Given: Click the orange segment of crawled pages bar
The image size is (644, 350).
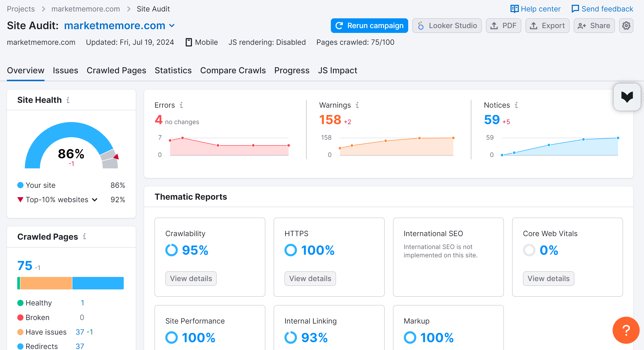Looking at the screenshot, I should coord(46,283).
